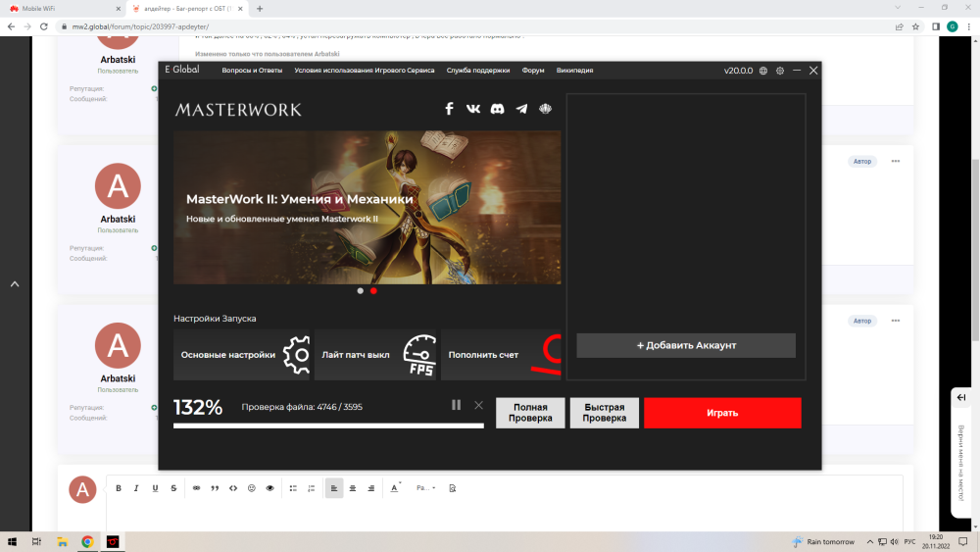The width and height of the screenshot is (980, 552).
Task: Click the Добавить Аккаунт button
Action: [x=686, y=345]
